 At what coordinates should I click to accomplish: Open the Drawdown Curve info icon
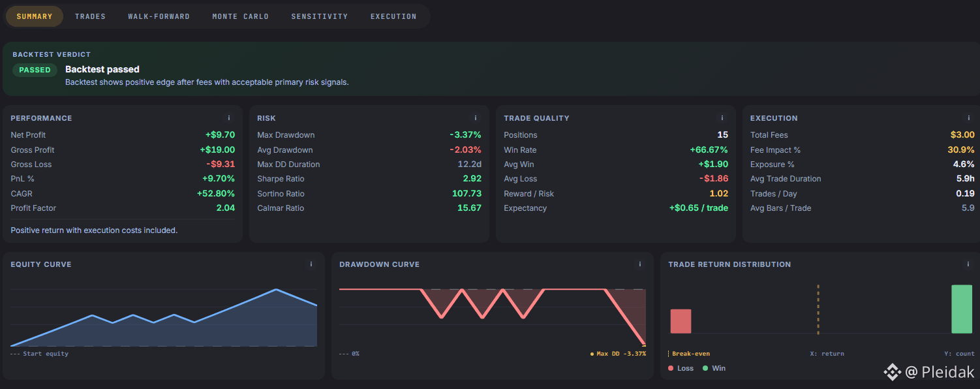click(640, 264)
